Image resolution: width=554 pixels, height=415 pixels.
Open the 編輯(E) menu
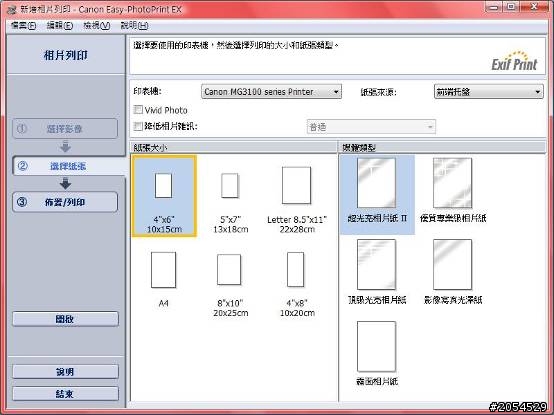tap(60, 25)
